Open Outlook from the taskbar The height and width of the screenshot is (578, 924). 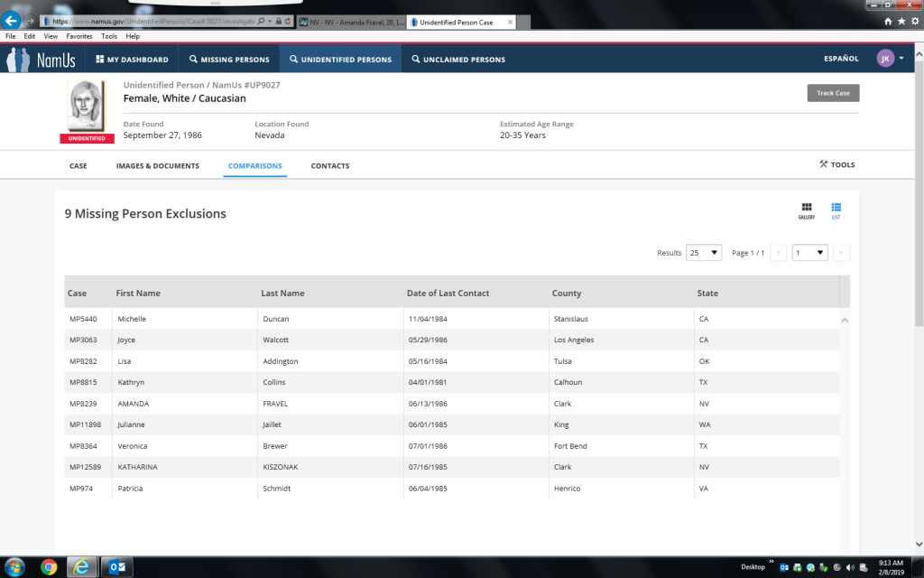[x=117, y=567]
